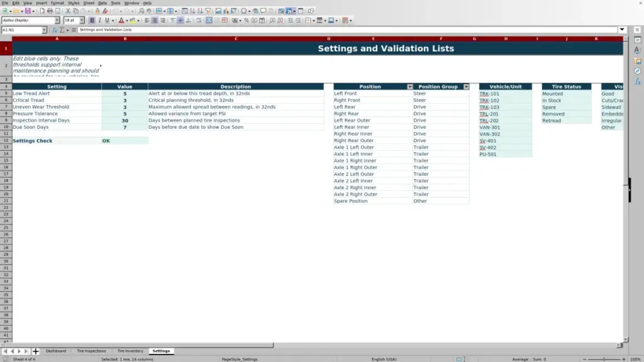Open the Font Color dropdown arrow
644x362 pixels.
click(127, 21)
